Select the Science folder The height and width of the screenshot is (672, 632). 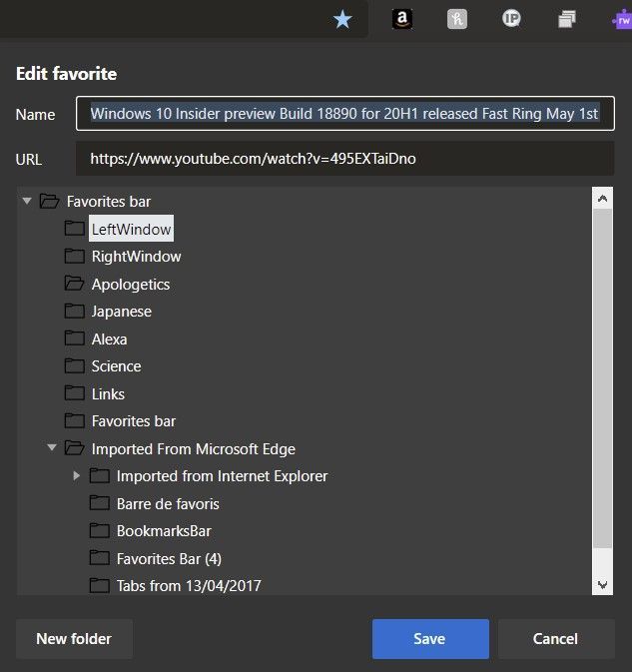pos(116,366)
